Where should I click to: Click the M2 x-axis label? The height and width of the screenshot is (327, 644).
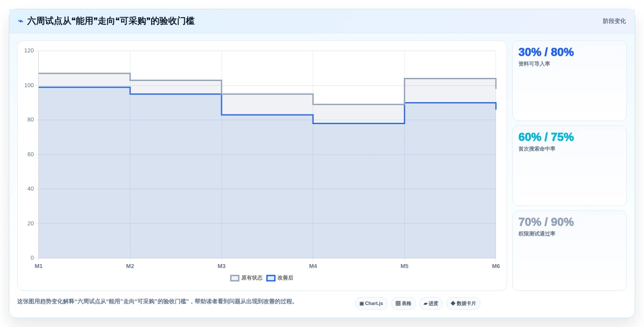[130, 266]
